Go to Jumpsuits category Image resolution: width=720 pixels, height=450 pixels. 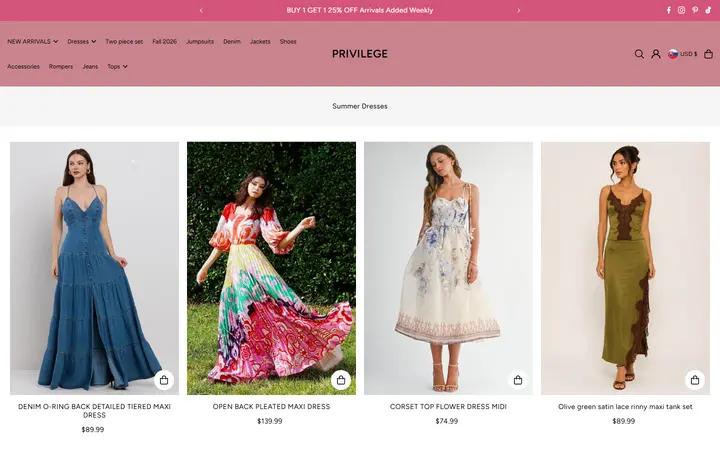(200, 41)
